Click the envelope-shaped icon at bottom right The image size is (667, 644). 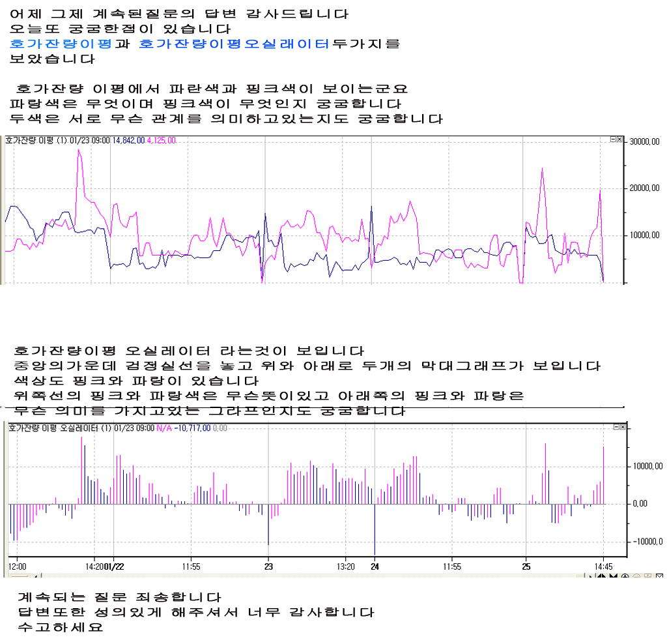659,576
